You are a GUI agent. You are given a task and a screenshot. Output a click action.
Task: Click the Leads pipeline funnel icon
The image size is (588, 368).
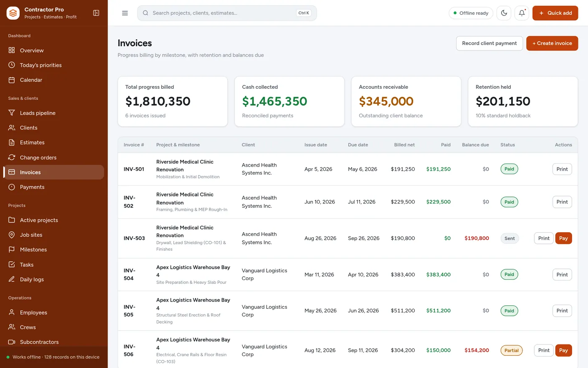click(x=12, y=113)
